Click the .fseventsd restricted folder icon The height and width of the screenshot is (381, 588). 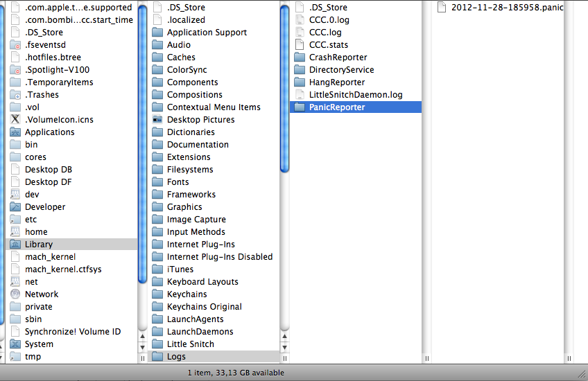(x=15, y=44)
